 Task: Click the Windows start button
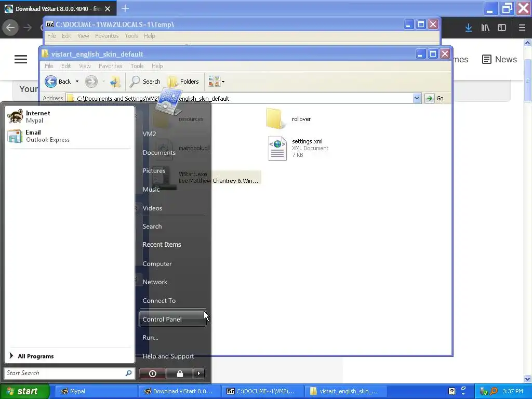24,391
